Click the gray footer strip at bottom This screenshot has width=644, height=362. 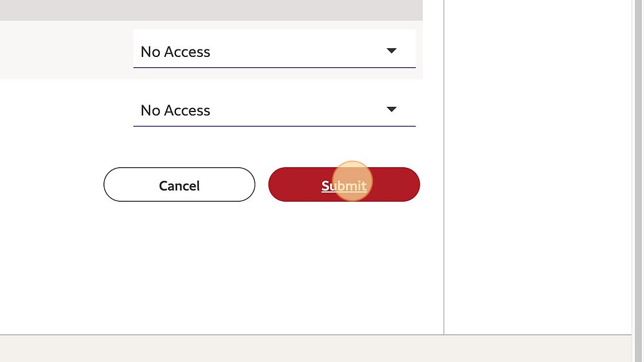coord(316,349)
